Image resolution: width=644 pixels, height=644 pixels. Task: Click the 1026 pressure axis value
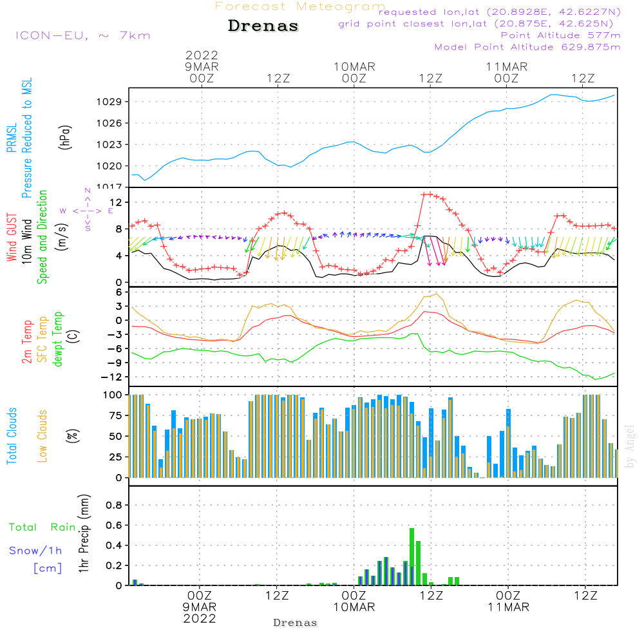tap(108, 123)
